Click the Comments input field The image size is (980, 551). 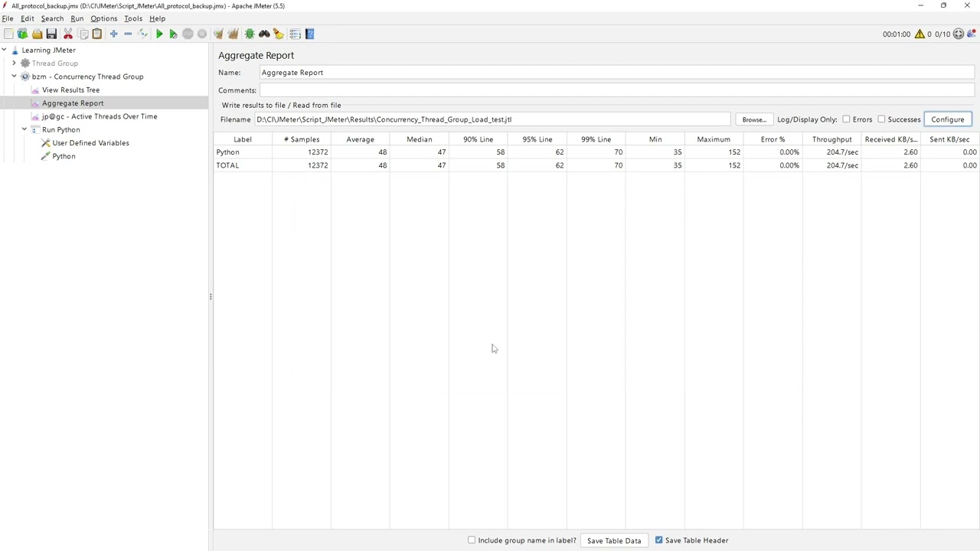[x=616, y=90]
